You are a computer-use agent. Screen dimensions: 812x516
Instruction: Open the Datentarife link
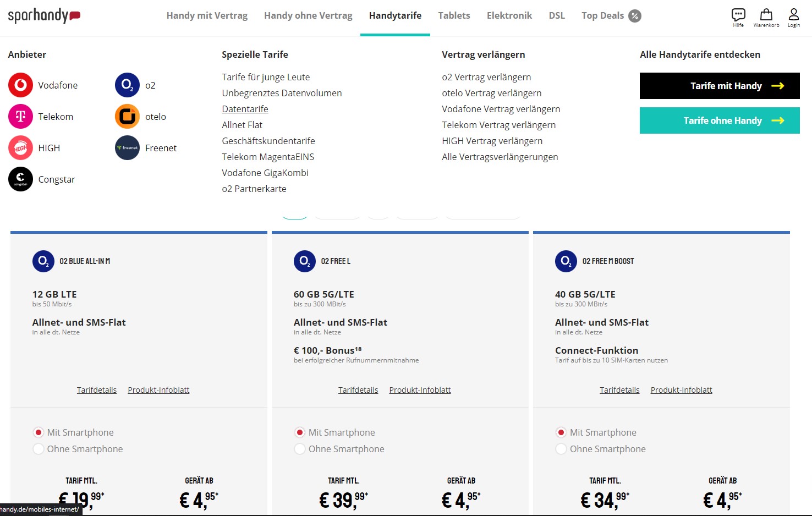click(x=245, y=109)
